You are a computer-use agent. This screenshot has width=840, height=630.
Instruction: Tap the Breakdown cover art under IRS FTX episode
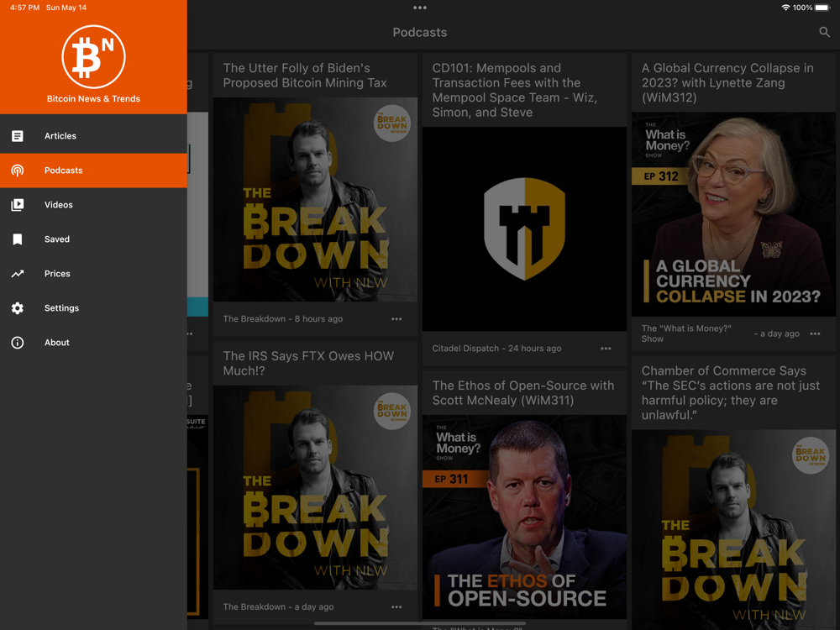[x=315, y=487]
